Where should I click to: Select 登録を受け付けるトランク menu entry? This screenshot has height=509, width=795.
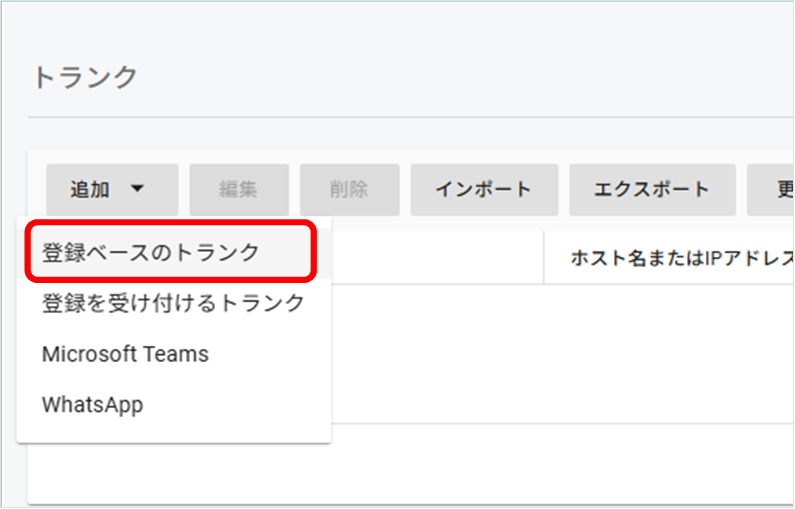tap(173, 303)
